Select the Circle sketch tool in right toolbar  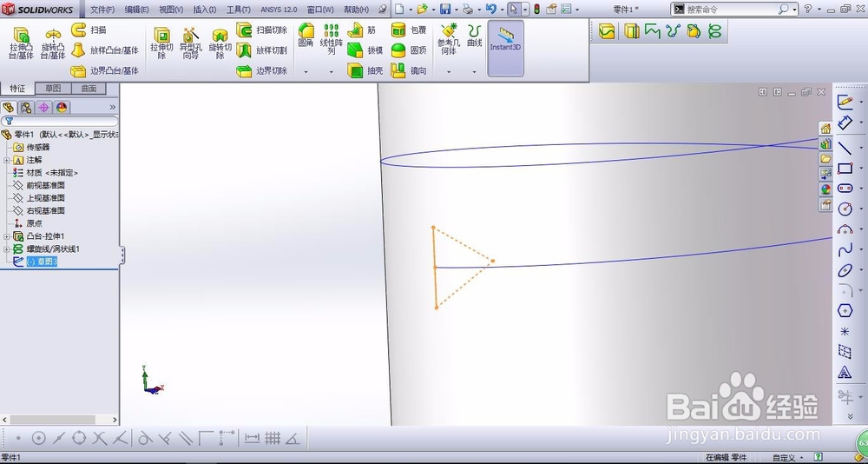tap(845, 209)
